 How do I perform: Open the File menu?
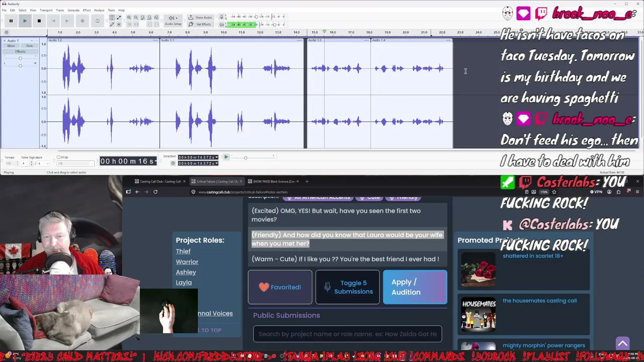[4, 10]
